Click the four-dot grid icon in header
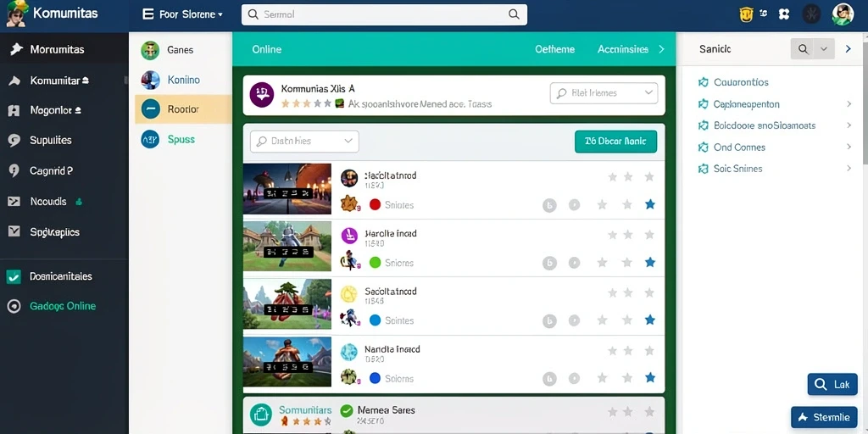 (784, 14)
